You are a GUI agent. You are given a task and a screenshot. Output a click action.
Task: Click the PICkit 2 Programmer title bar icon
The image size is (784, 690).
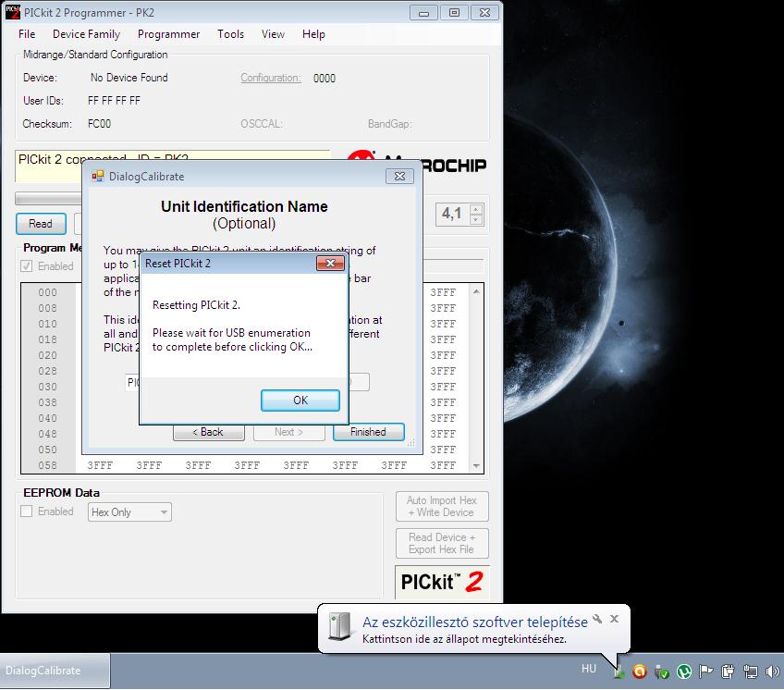tap(13, 12)
